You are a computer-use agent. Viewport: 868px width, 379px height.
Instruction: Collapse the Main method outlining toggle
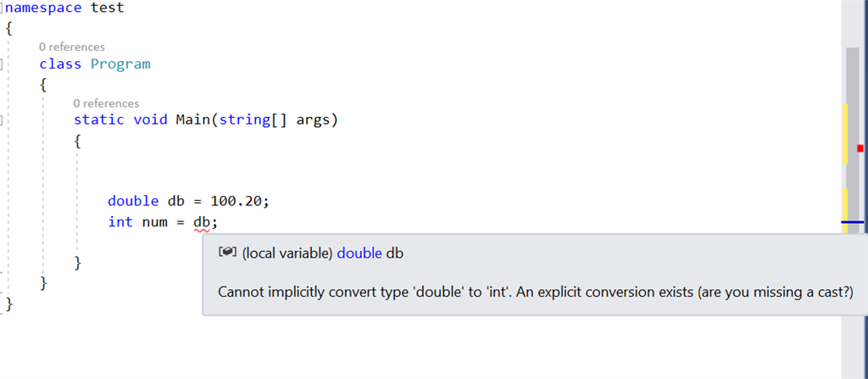tap(1, 120)
